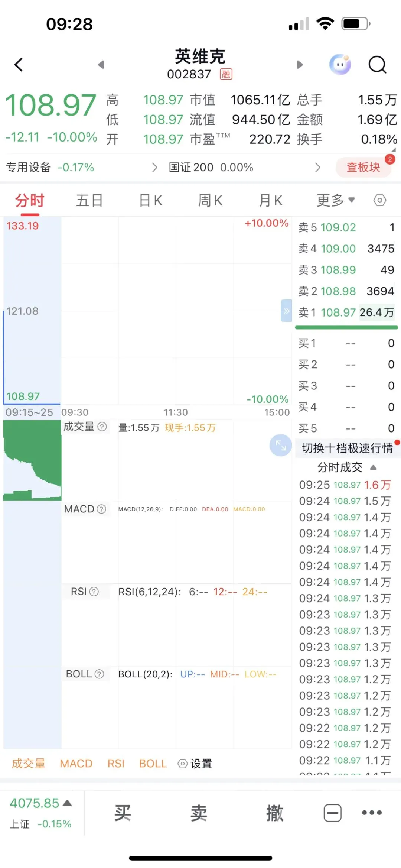Select 卖2 108.98 order row

pyautogui.click(x=346, y=291)
